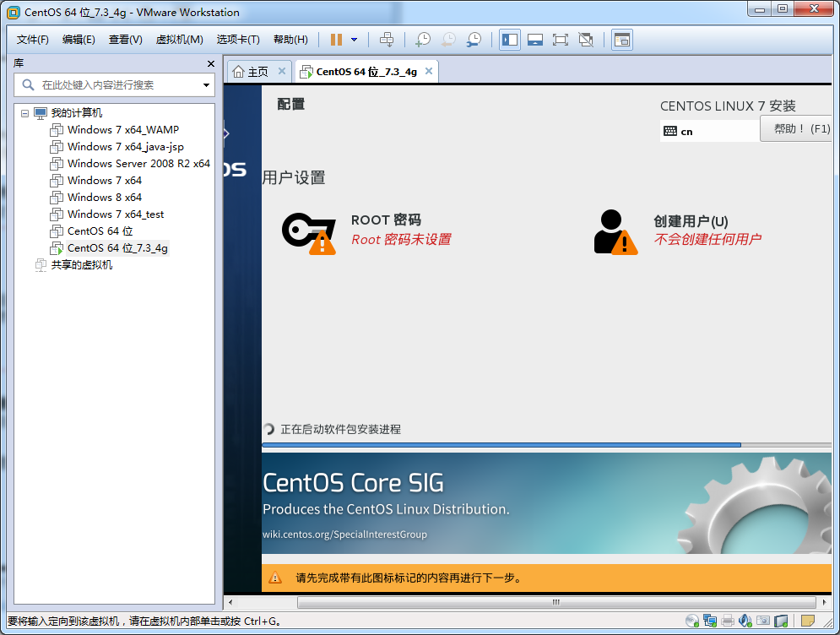This screenshot has height=635, width=840.
Task: Minimize the VMware Workstation window
Action: pyautogui.click(x=760, y=8)
